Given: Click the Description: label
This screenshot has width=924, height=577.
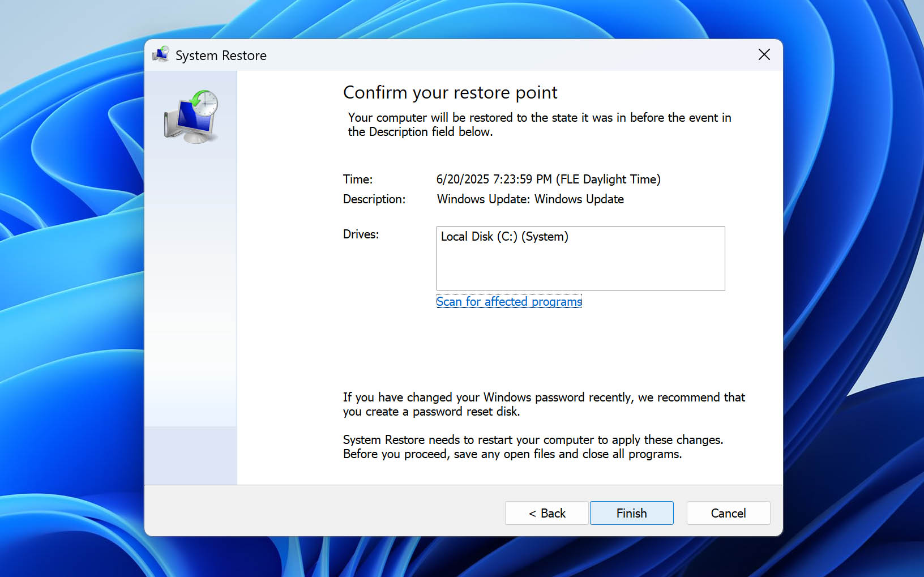Looking at the screenshot, I should tap(374, 199).
